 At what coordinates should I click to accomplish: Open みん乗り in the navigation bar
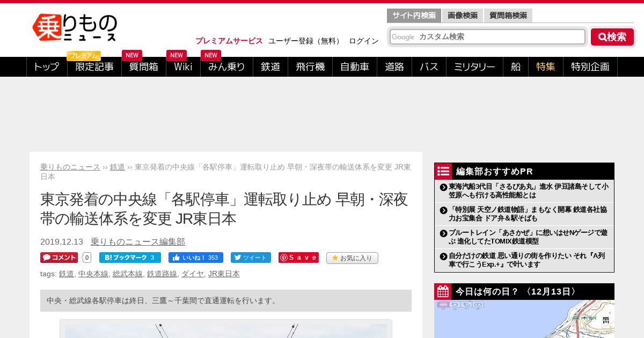click(x=226, y=67)
